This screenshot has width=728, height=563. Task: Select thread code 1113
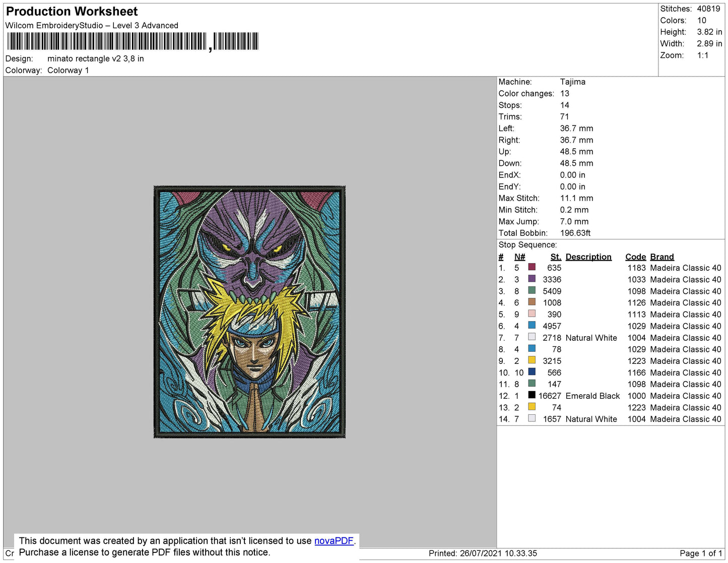click(636, 315)
